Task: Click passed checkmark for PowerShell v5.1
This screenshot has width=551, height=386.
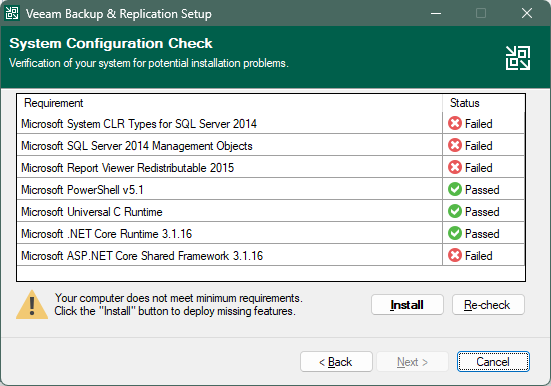Action: (x=455, y=189)
